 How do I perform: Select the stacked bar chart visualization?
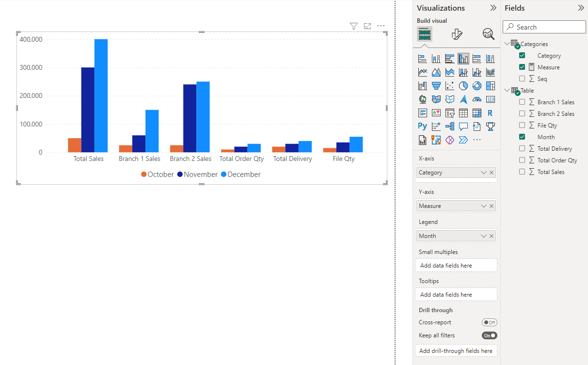point(422,58)
